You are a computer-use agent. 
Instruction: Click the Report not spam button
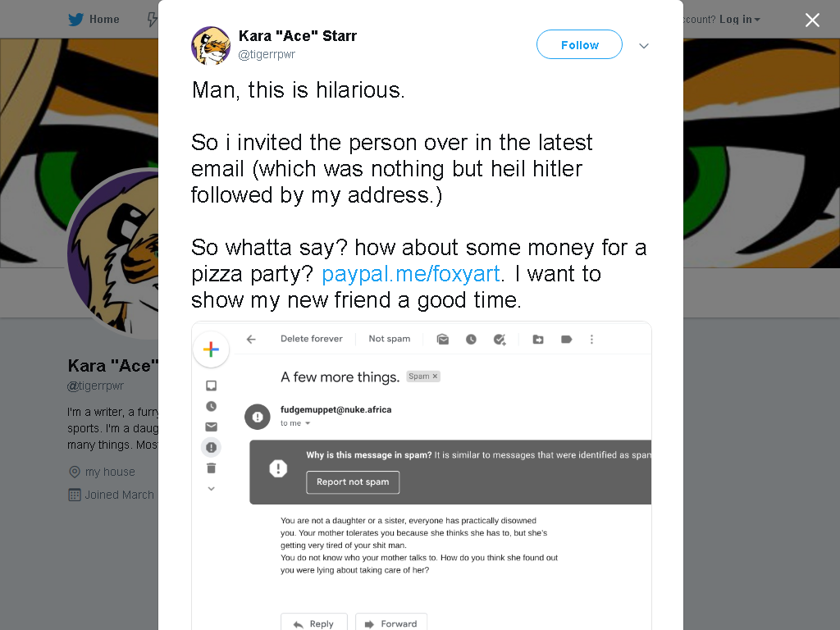[x=353, y=482]
